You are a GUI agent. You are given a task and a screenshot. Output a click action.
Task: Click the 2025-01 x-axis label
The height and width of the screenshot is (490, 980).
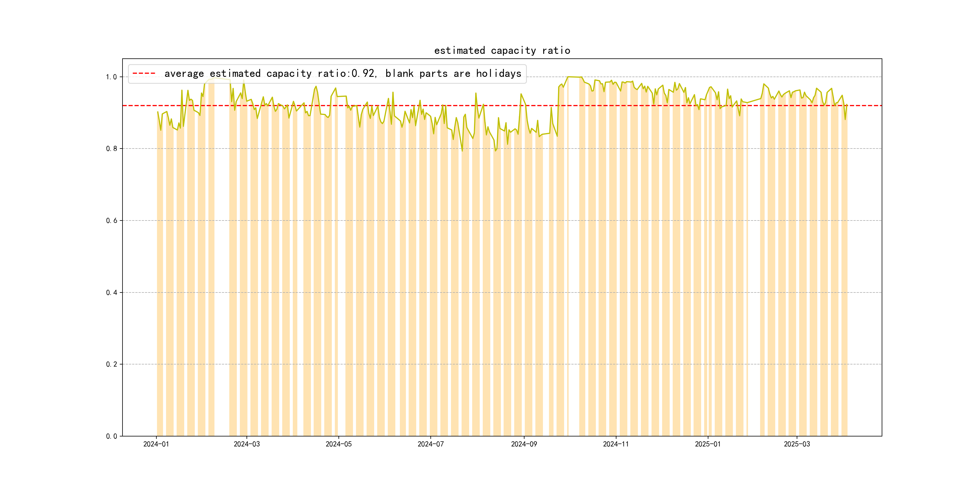tap(707, 444)
